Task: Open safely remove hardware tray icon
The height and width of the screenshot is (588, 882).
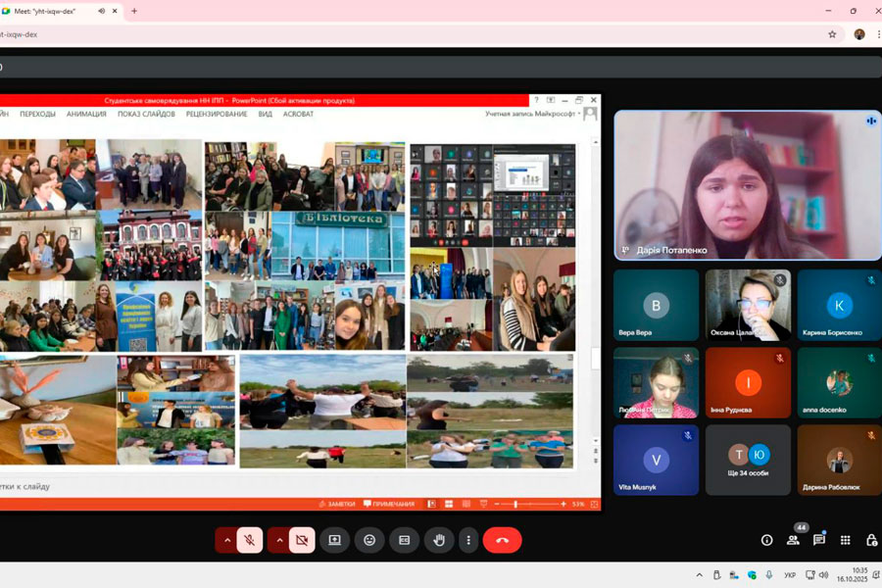Action: click(716, 575)
